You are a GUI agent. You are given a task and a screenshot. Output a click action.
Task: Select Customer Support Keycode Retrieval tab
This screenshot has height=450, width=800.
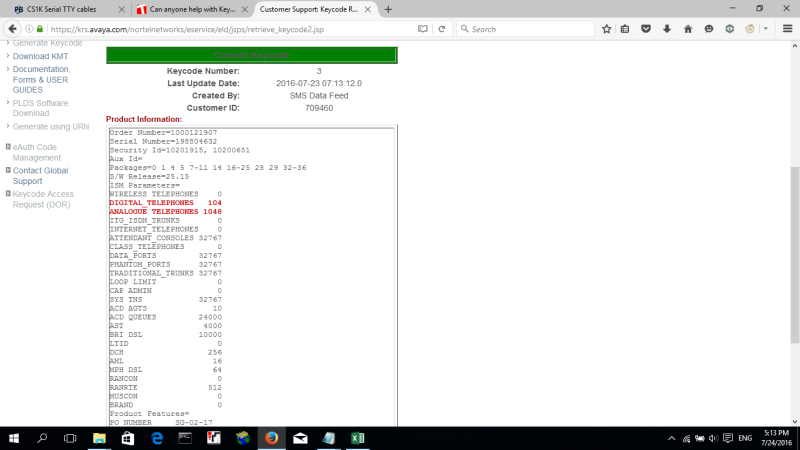click(309, 9)
